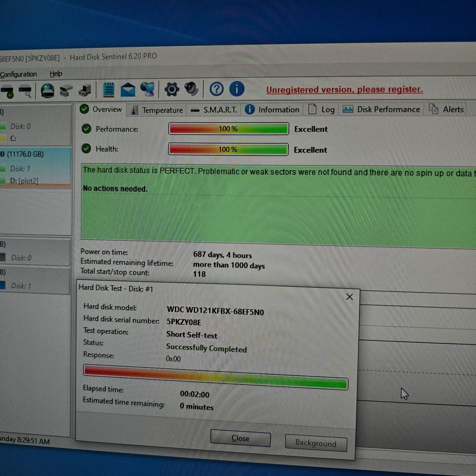
Task: Click the '687 days, 4 hours' power on value
Action: (x=222, y=255)
